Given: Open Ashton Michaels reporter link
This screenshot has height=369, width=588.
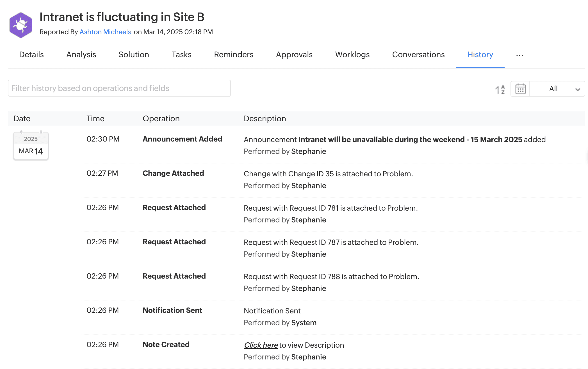Looking at the screenshot, I should pyautogui.click(x=105, y=32).
